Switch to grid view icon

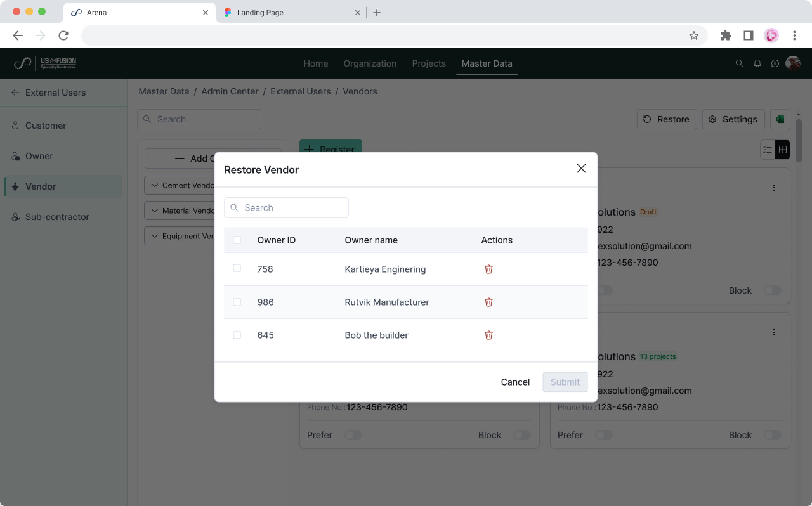click(x=783, y=150)
